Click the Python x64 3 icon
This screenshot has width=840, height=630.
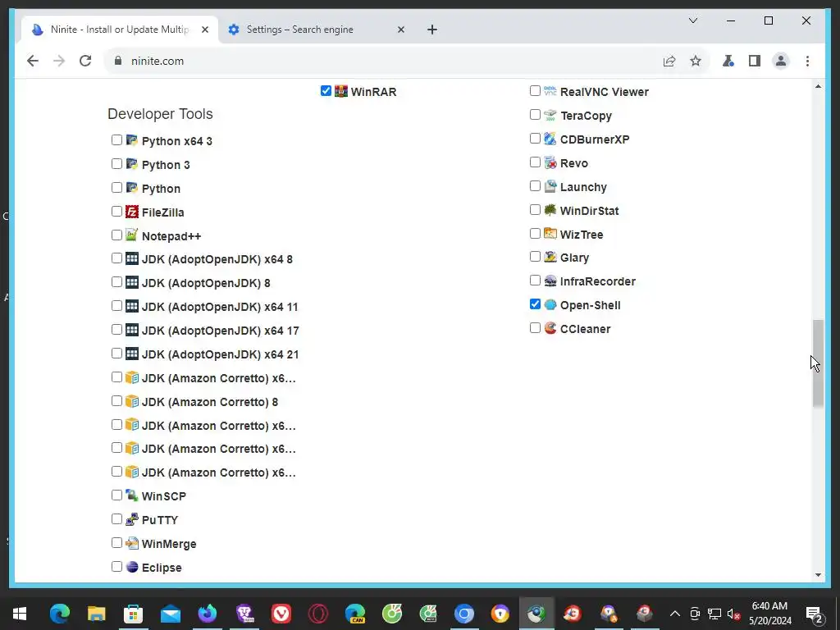[132, 140]
